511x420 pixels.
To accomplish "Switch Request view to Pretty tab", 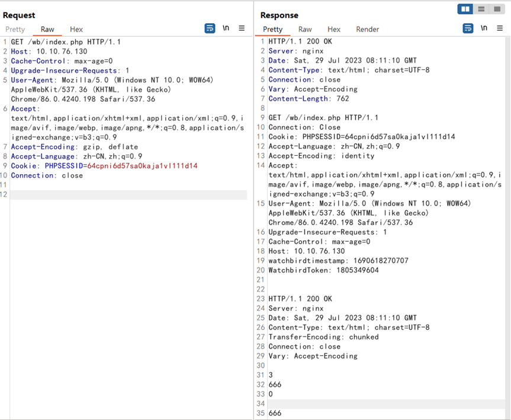I will coord(15,29).
